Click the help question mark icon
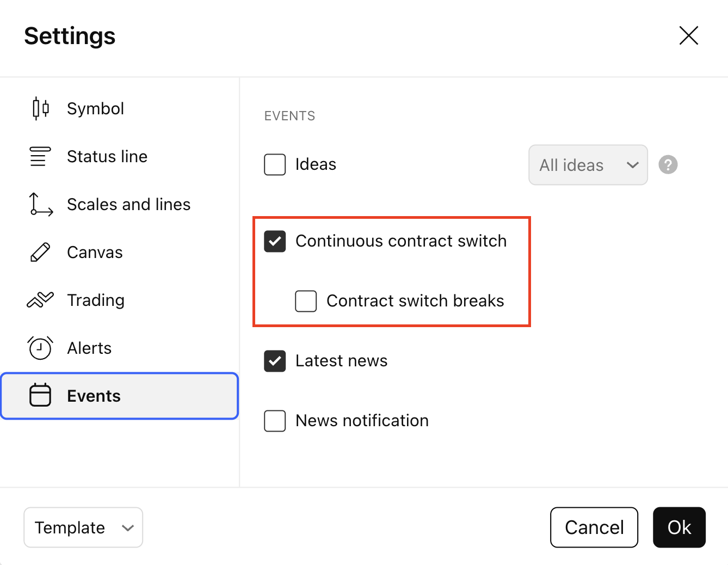Viewport: 728px width, 565px height. [668, 164]
